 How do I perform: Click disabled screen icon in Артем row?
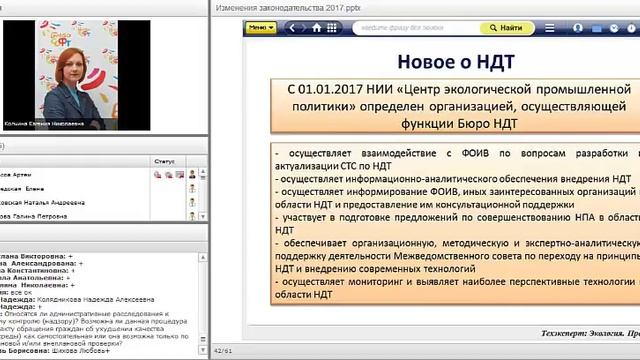[180, 175]
